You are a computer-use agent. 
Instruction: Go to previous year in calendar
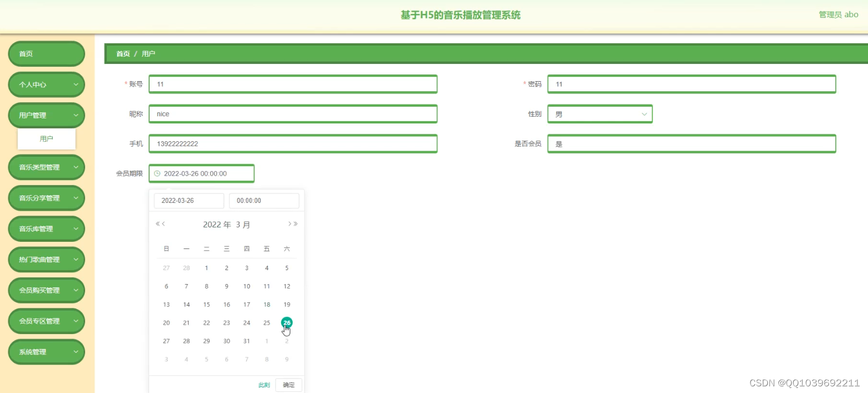157,224
